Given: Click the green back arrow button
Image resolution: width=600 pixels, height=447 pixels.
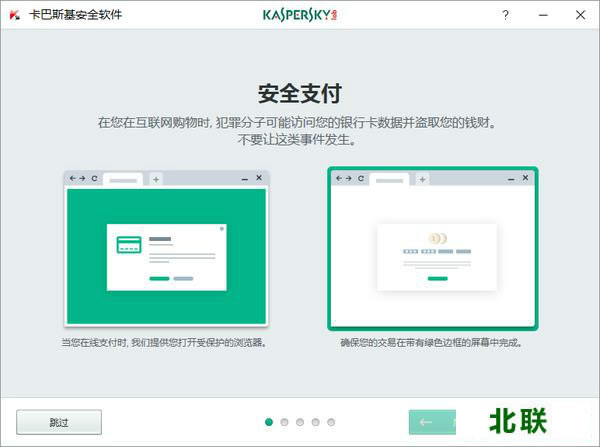Looking at the screenshot, I should (x=426, y=422).
